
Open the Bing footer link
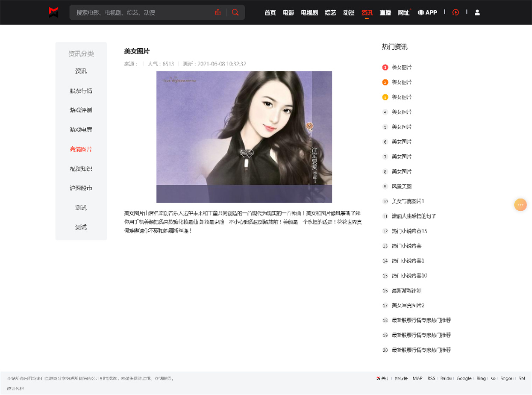tap(481, 378)
